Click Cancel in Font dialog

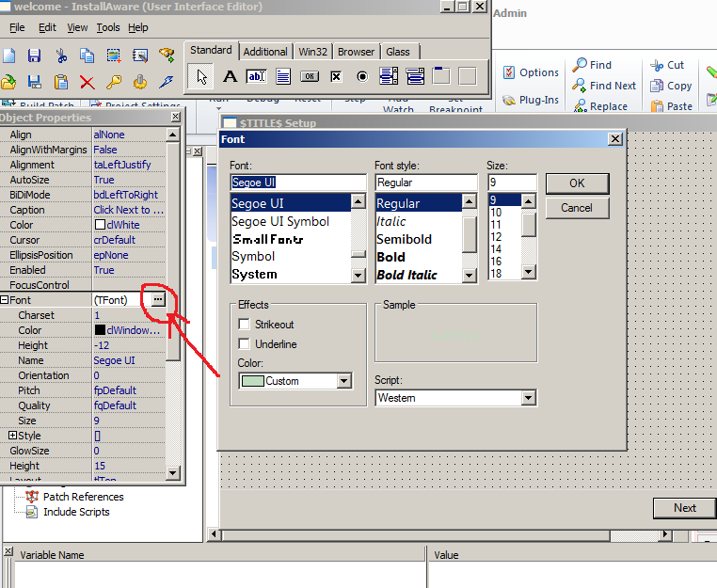[577, 208]
